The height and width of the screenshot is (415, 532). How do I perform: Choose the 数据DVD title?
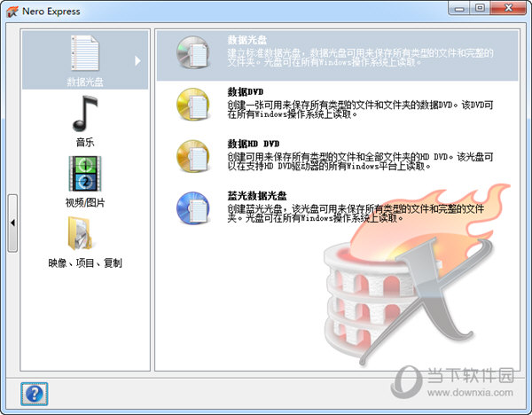click(246, 91)
